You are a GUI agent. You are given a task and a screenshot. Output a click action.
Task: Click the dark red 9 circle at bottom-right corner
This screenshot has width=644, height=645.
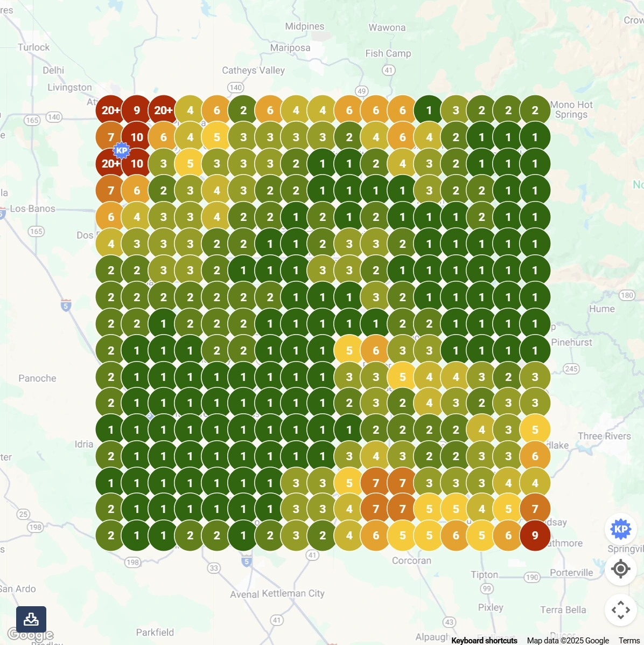point(535,535)
